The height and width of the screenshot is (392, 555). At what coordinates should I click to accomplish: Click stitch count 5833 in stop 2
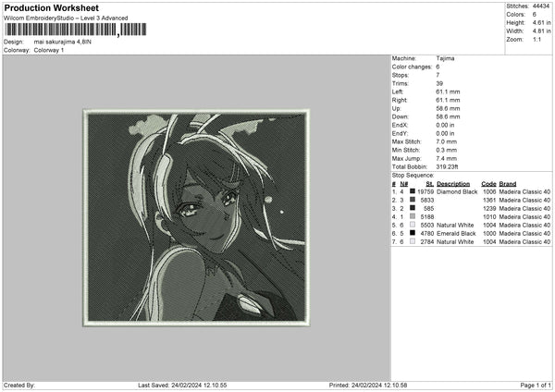pyautogui.click(x=427, y=201)
